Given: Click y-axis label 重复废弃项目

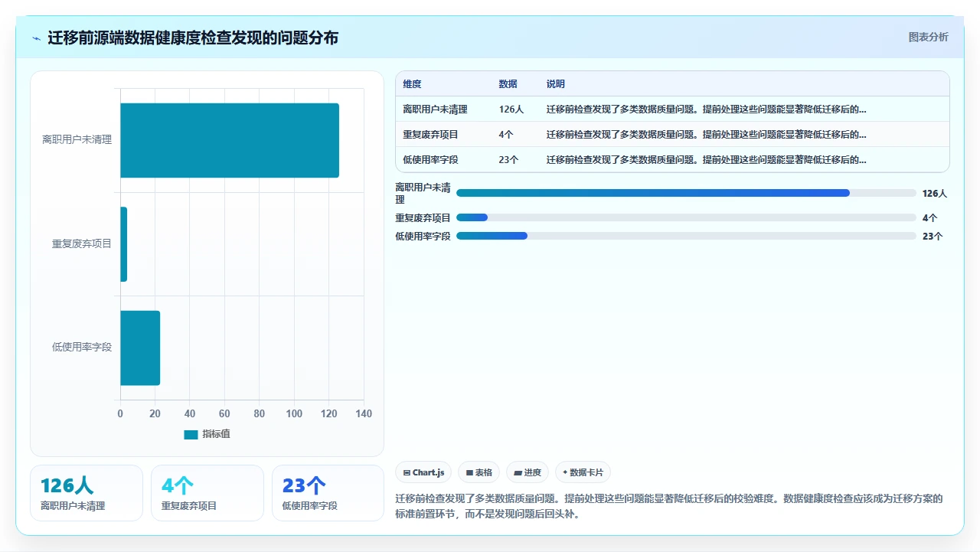Looking at the screenshot, I should point(82,244).
